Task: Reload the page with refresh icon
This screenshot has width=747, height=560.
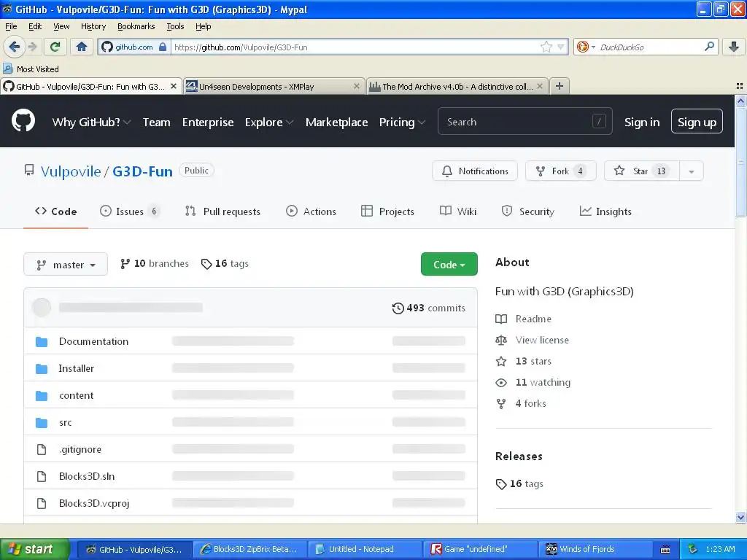Action: [55, 47]
